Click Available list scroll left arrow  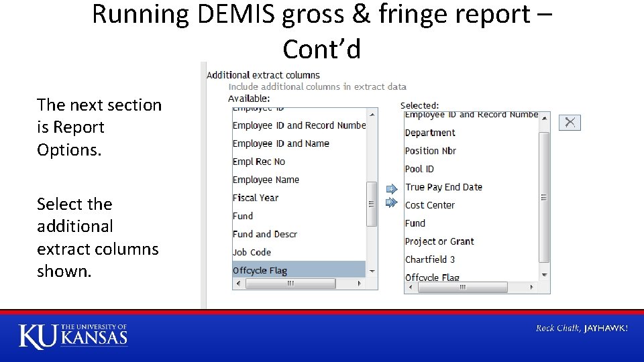click(x=238, y=283)
